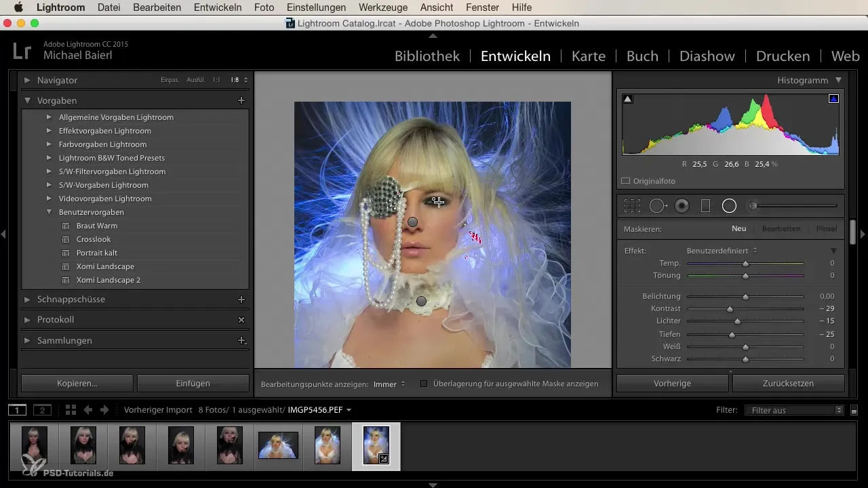Click right panel vertical scrollbar
This screenshot has width=868, height=488.
coord(852,232)
